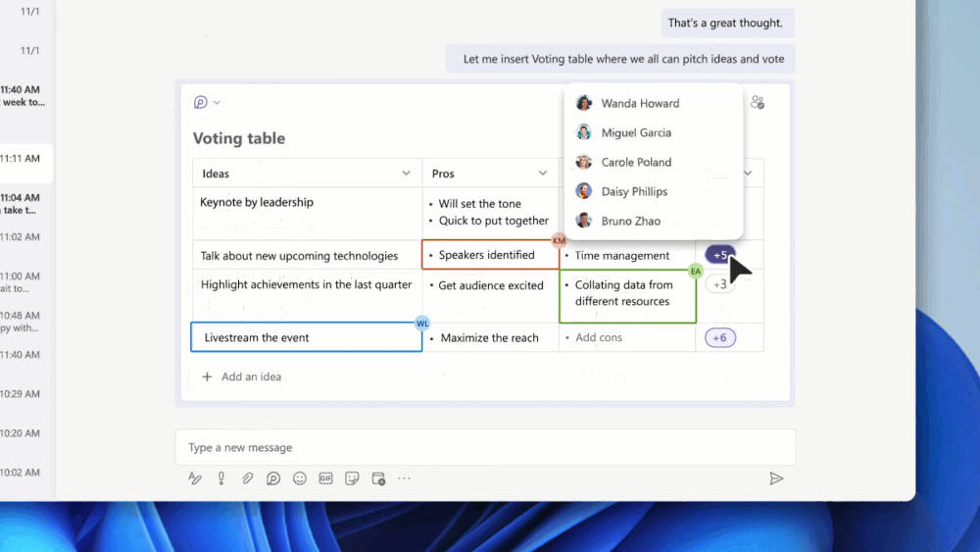Viewport: 980px width, 552px height.
Task: Open the Format text options icon
Action: [x=195, y=478]
